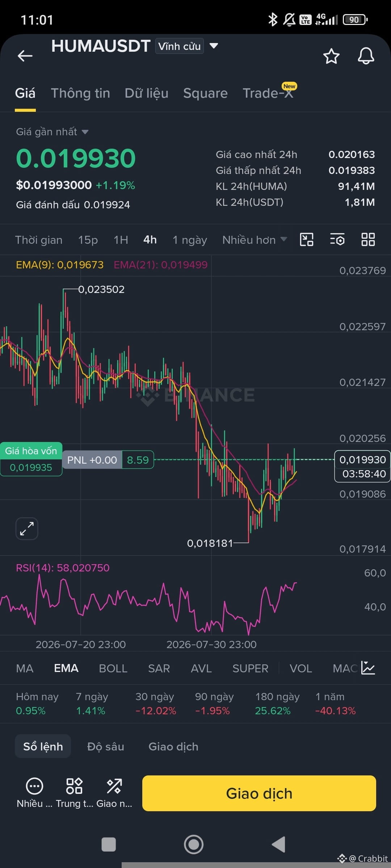
Task: Switch to Thông tin tab
Action: tap(80, 93)
